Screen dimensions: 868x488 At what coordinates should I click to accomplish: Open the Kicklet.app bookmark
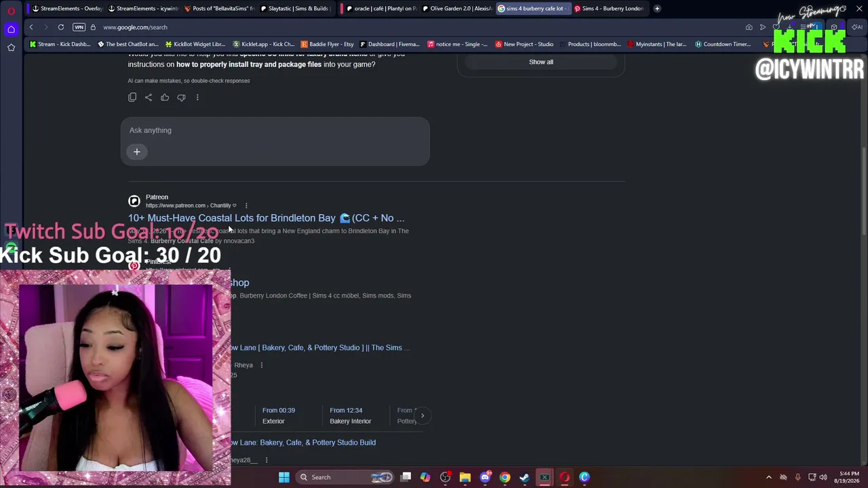point(264,44)
